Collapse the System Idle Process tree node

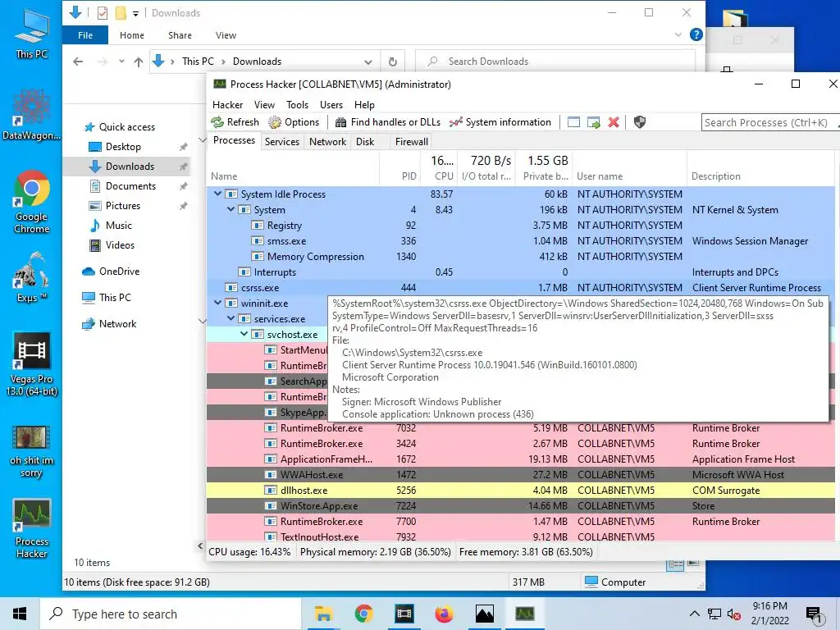[x=217, y=194]
